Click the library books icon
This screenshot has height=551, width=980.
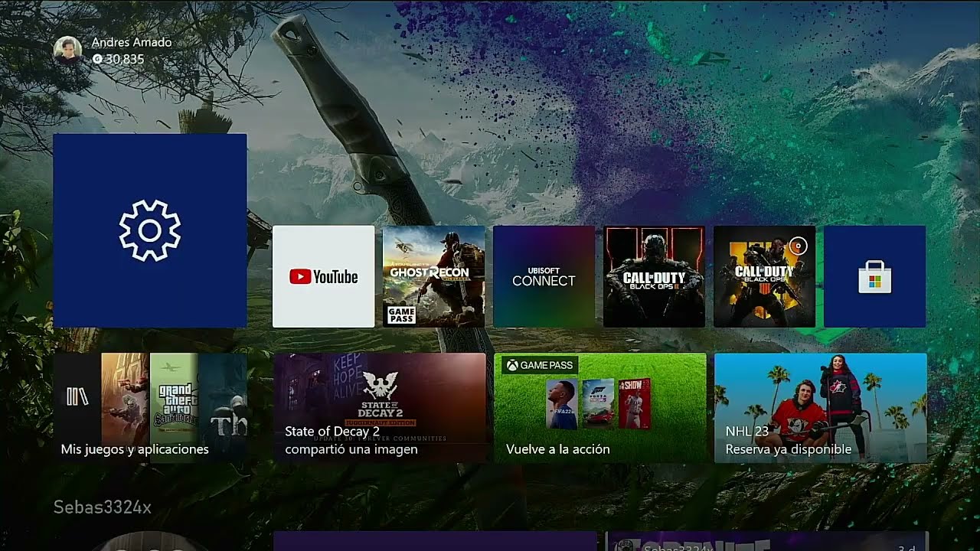pos(77,396)
